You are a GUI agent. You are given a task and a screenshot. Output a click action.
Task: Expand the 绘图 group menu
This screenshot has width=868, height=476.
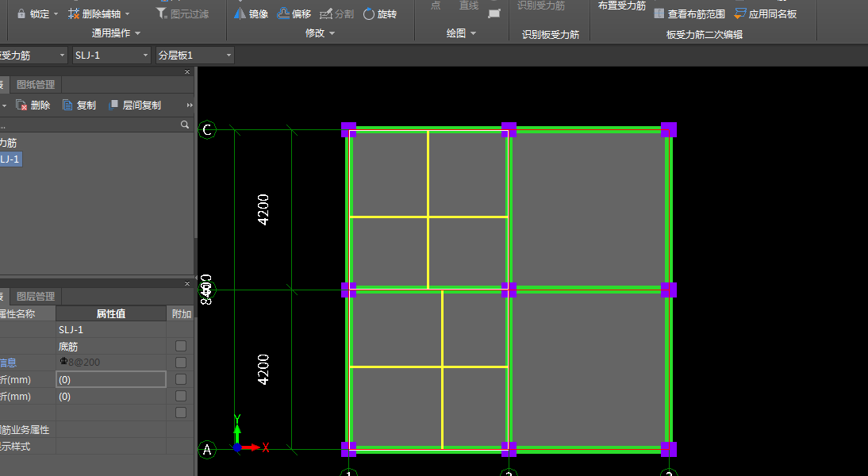click(x=461, y=33)
